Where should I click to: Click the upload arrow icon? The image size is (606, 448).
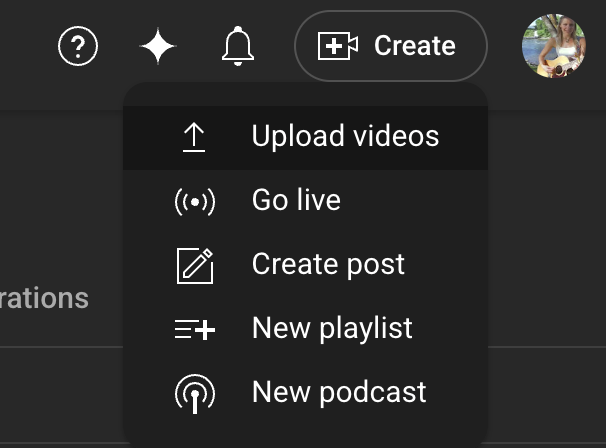(x=194, y=137)
